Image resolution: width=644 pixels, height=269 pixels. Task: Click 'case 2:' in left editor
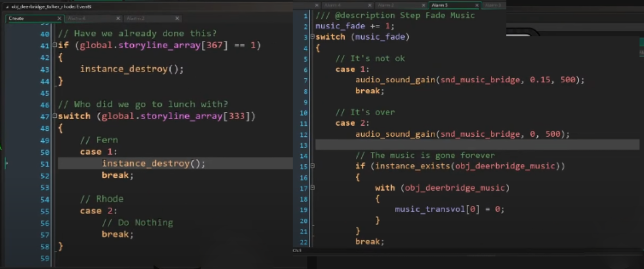99,211
